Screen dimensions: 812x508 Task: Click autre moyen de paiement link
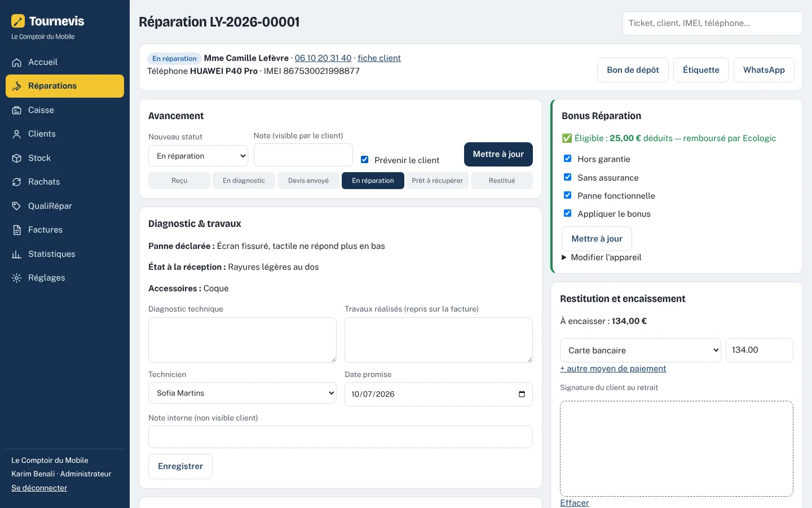pyautogui.click(x=613, y=369)
